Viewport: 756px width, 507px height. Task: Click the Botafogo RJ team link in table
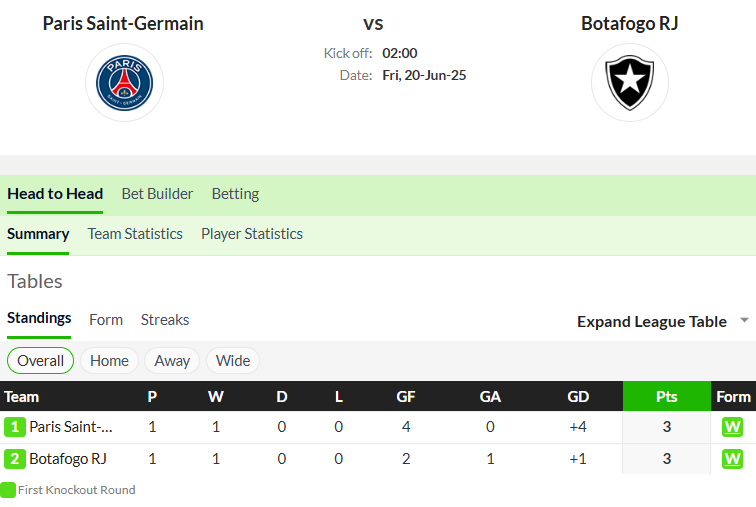click(68, 459)
